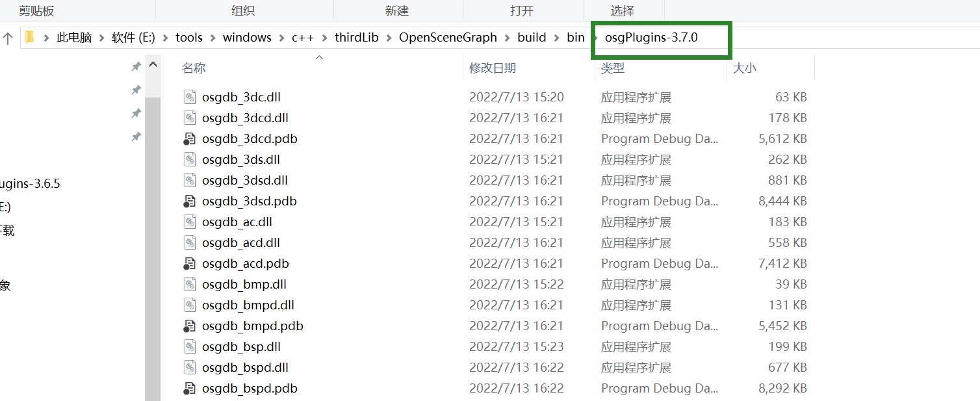The width and height of the screenshot is (980, 401).
Task: Click the osgdb_bsp.dll file icon
Action: 190,347
